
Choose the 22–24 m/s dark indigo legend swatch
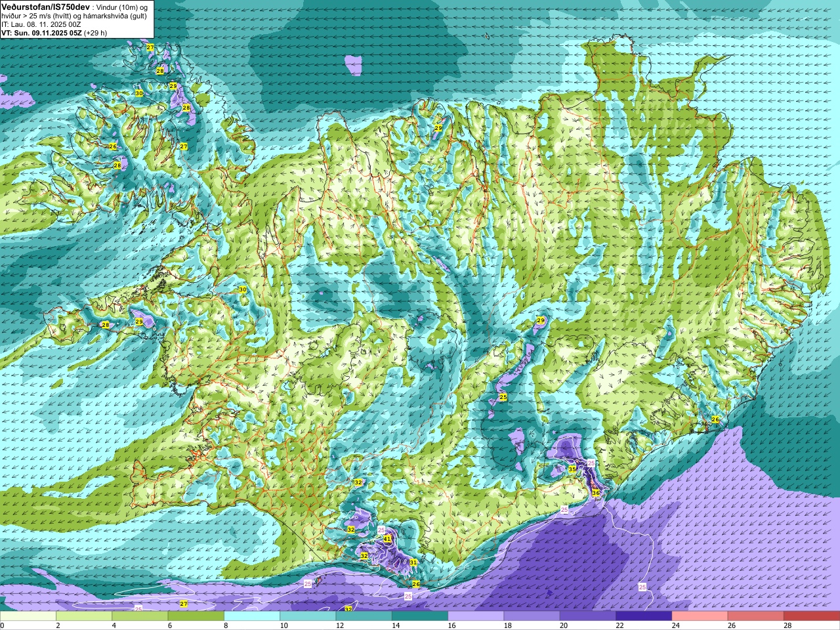644,616
